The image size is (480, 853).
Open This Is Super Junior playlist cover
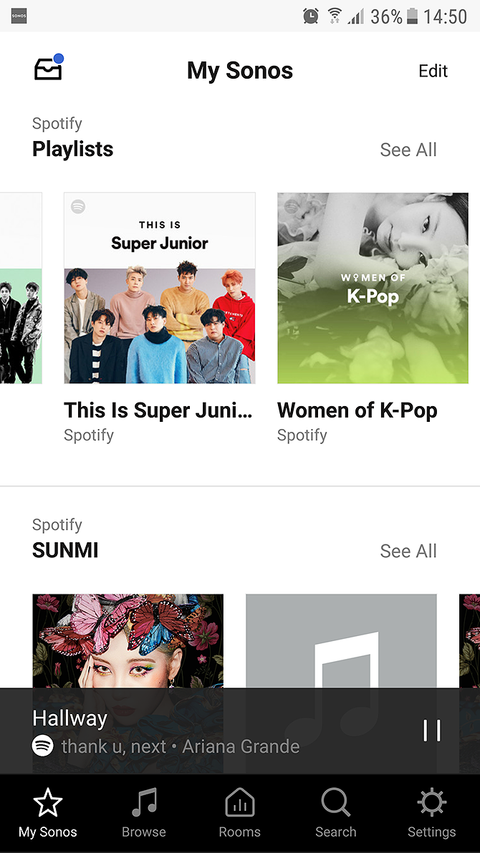click(159, 288)
